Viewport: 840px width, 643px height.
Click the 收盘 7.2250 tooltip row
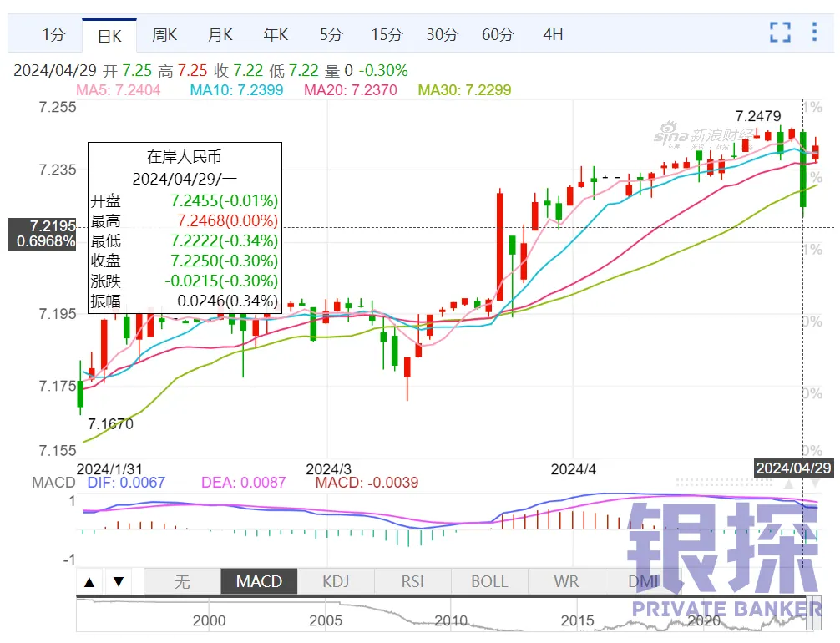pyautogui.click(x=185, y=261)
